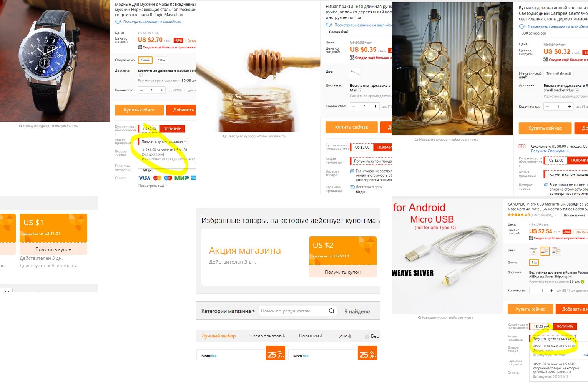Tick the Бесплатная доставка checkbox in sort bar

pos(367,336)
